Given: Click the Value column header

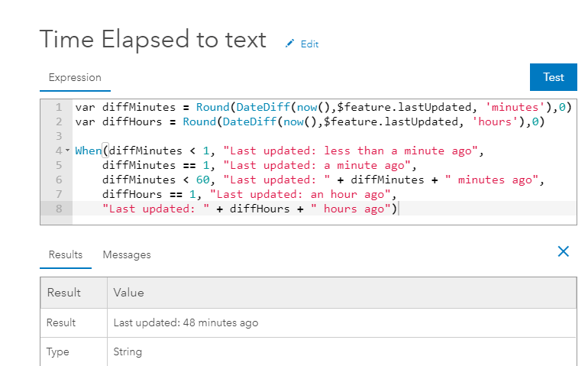Looking at the screenshot, I should (x=128, y=293).
